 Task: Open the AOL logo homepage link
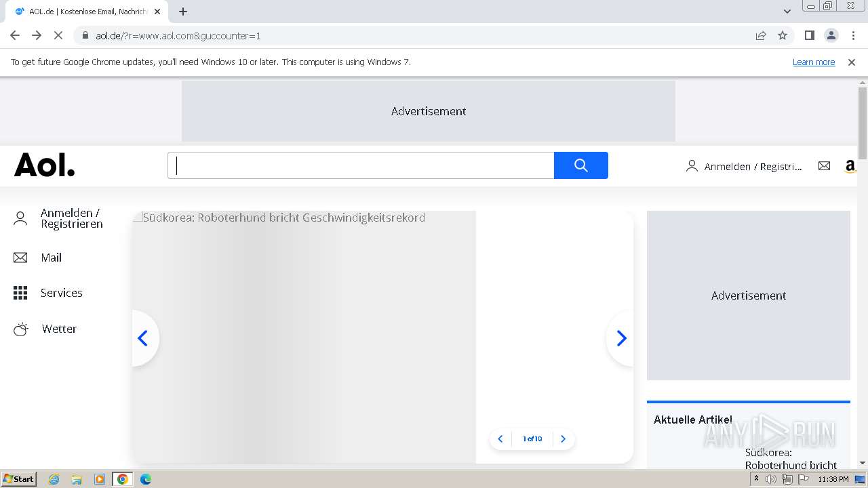[x=45, y=165]
